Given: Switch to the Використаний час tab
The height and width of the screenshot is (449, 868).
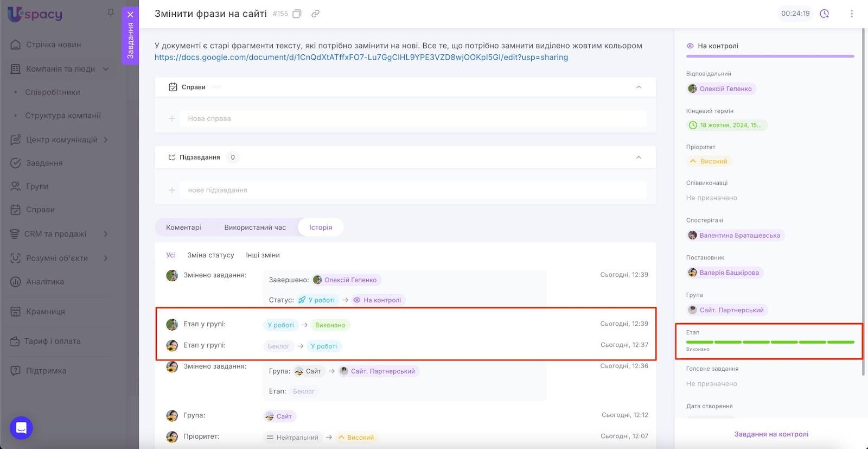Looking at the screenshot, I should (255, 227).
